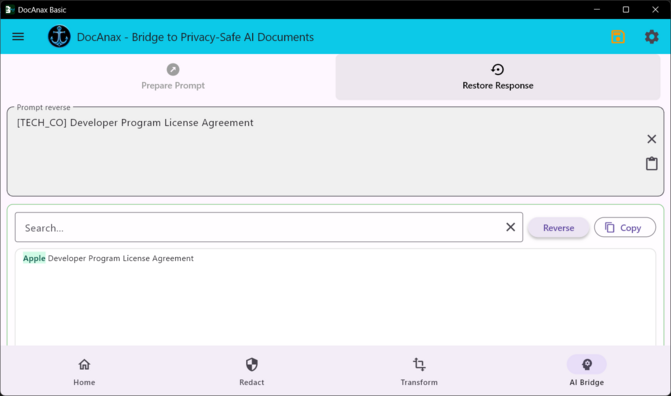
Task: Maximize the DocAnax window
Action: [626, 9]
